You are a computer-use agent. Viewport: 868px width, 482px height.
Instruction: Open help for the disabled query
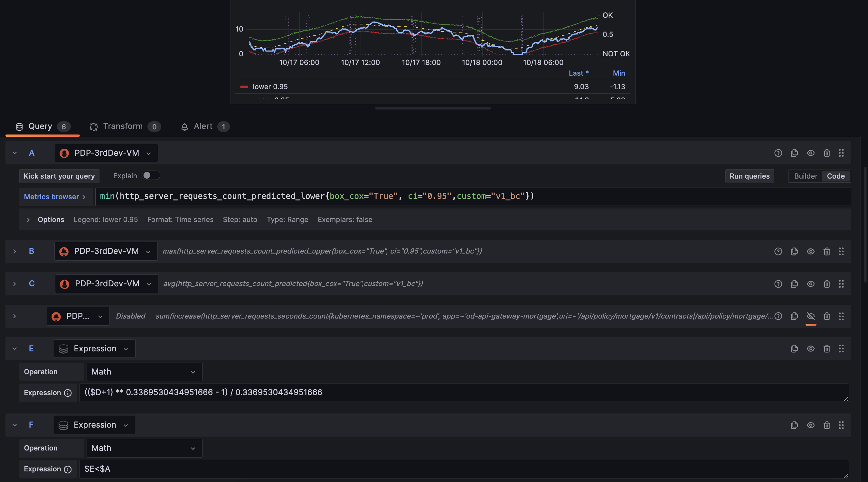[778, 316]
